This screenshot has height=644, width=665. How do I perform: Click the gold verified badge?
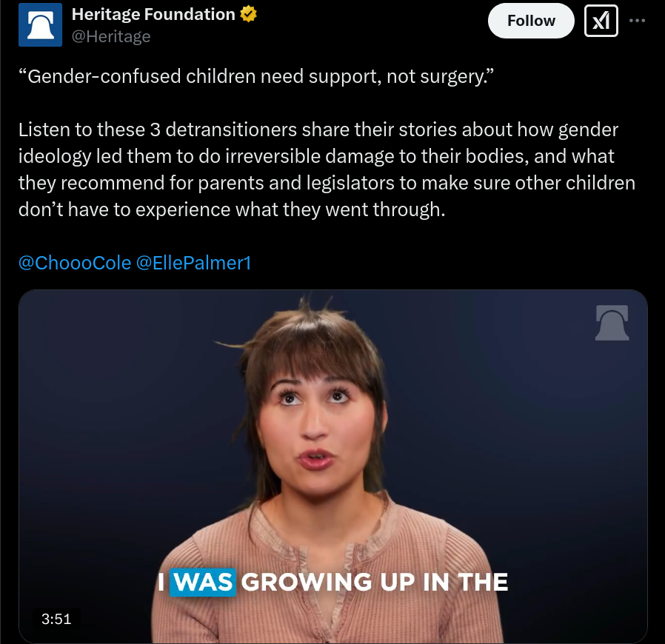(x=249, y=14)
